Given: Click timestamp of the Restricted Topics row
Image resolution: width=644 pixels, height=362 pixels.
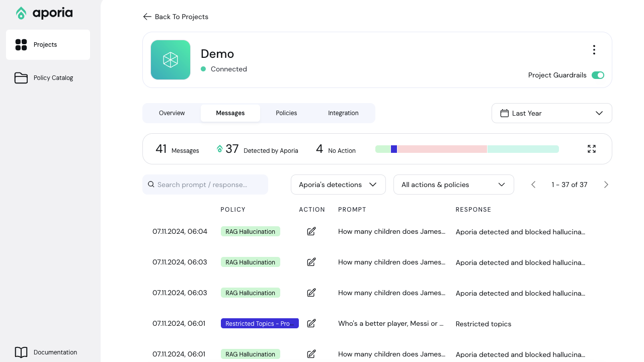Looking at the screenshot, I should [x=179, y=324].
